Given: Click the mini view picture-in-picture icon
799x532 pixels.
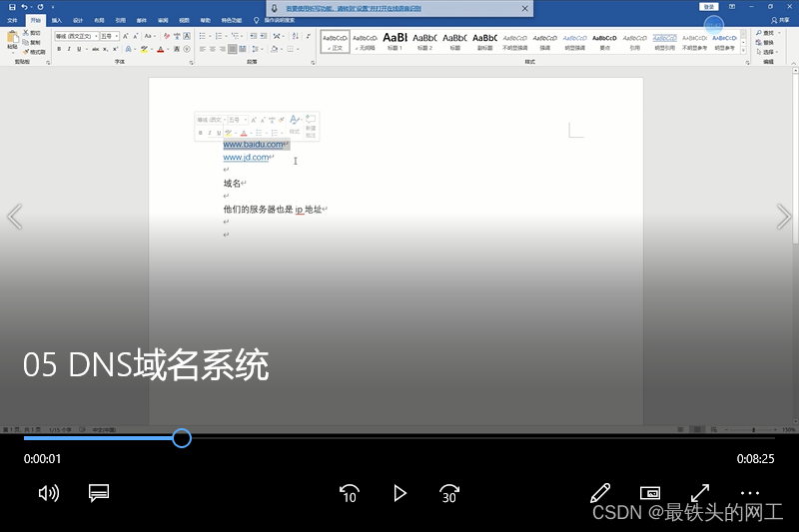Looking at the screenshot, I should (650, 493).
